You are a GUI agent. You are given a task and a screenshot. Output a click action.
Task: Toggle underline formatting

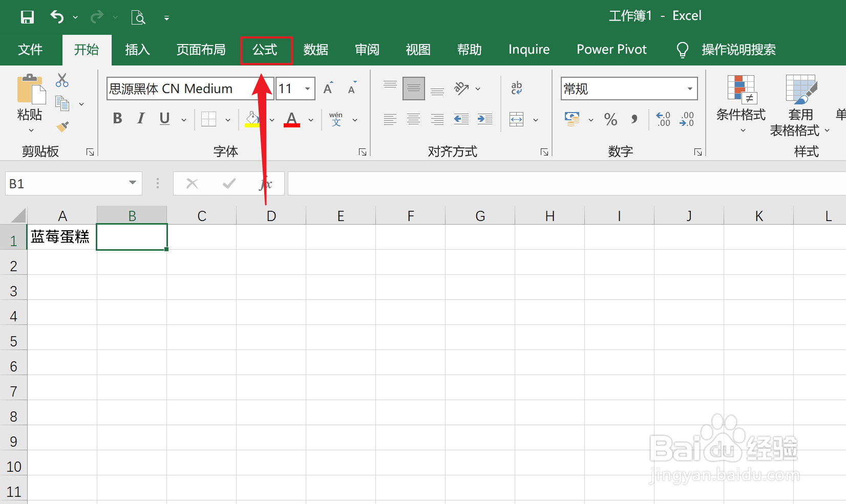click(x=164, y=119)
